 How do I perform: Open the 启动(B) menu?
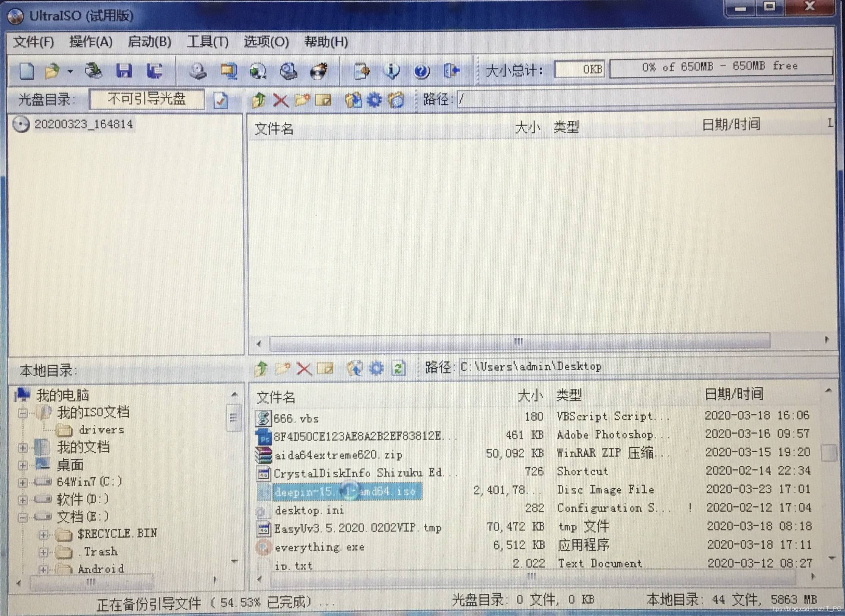point(150,42)
